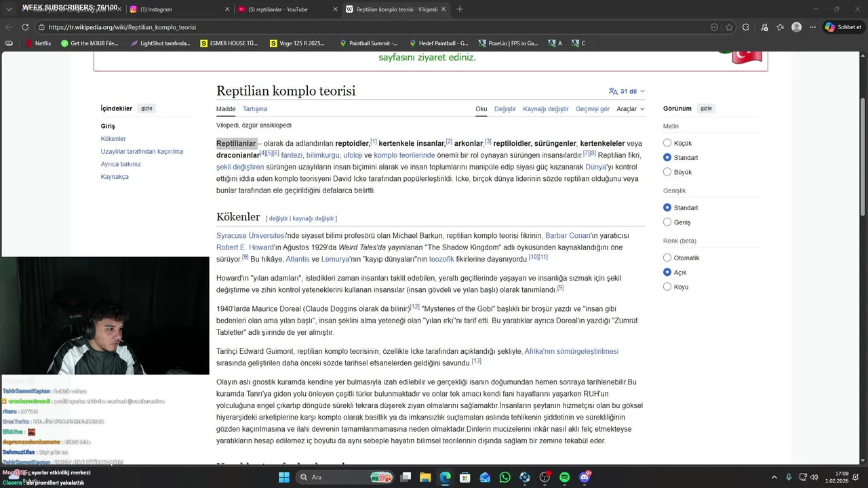Select Otomatik color mode radio

tap(667, 258)
